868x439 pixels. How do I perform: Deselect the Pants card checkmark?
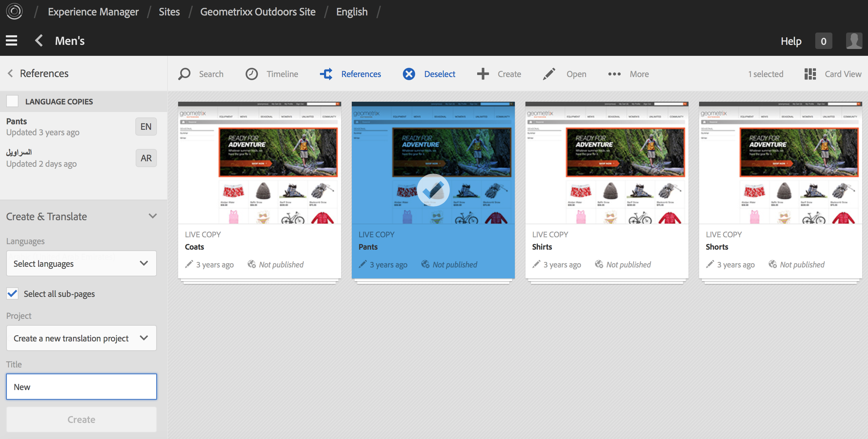pos(433,190)
